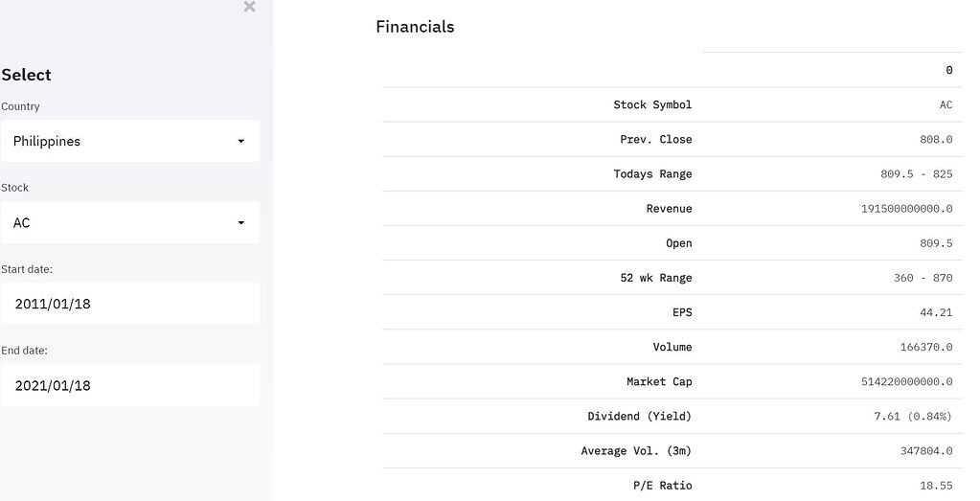Open the Stock dropdown showing AC
This screenshot has width=980, height=501.
point(115,222)
